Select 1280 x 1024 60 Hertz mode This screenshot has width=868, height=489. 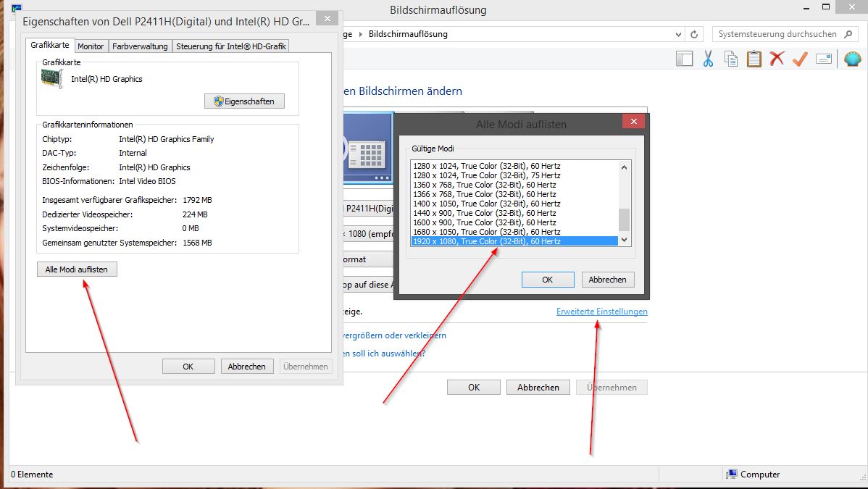point(514,166)
